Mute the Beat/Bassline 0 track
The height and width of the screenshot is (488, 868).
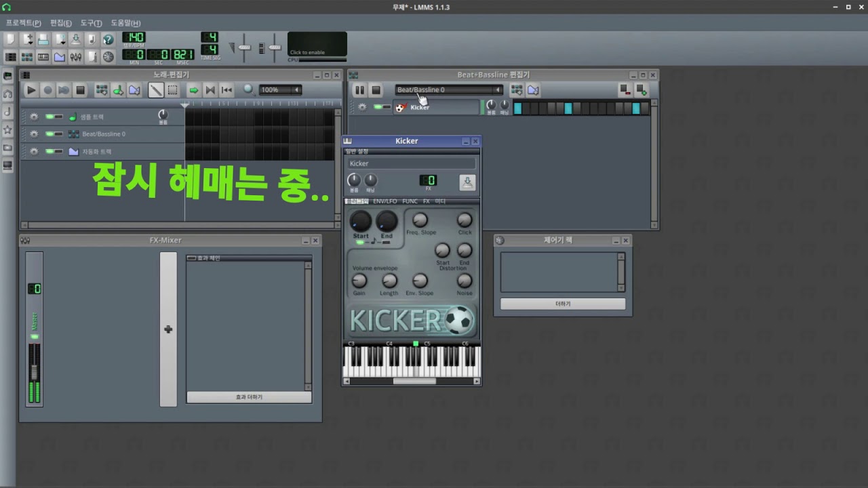point(50,134)
